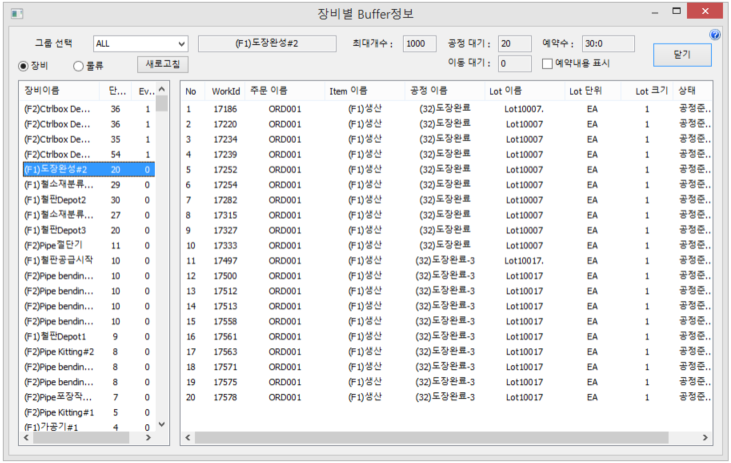Click left arrow of work table horizontal scrollbar
The width and height of the screenshot is (731, 463).
pos(188,438)
